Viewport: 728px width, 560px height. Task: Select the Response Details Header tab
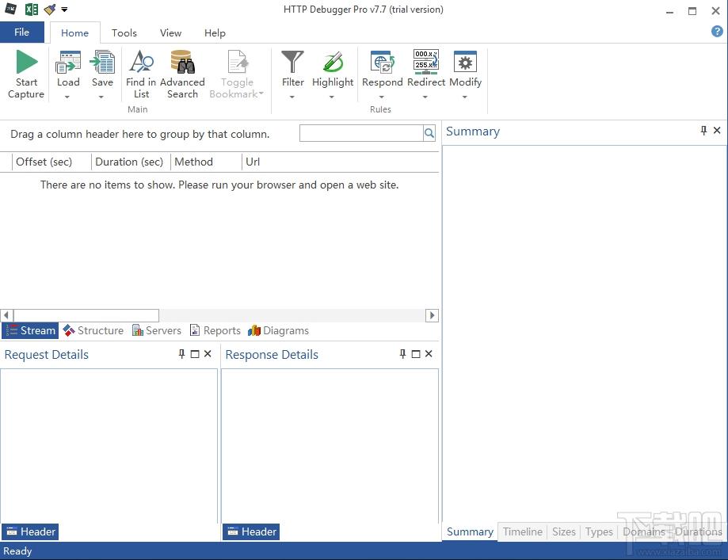(251, 531)
